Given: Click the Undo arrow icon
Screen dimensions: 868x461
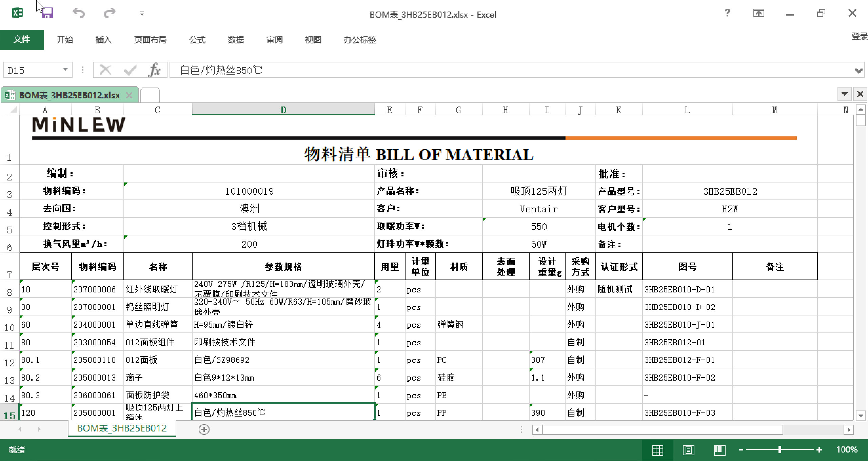Looking at the screenshot, I should (79, 14).
